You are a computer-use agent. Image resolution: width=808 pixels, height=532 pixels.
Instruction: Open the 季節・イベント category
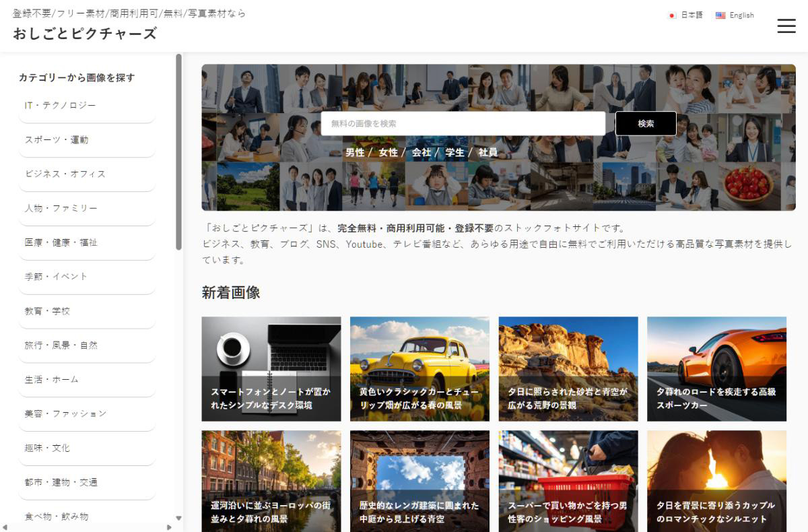87,277
